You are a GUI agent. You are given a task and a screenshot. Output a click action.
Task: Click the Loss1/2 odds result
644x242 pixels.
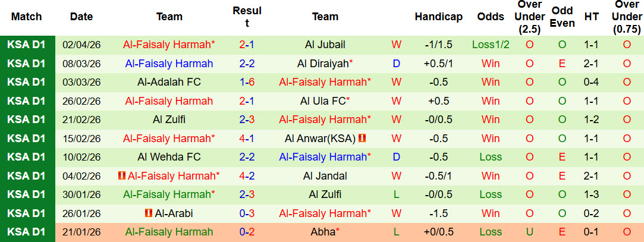[491, 45]
